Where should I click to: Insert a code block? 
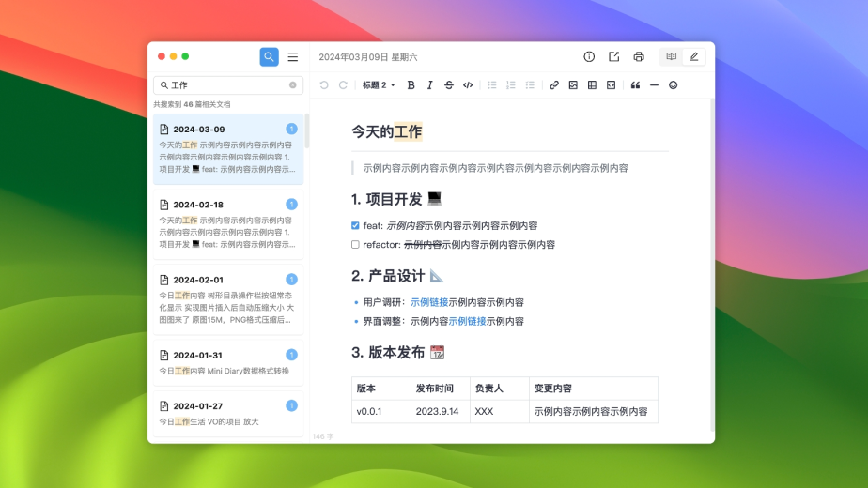point(612,85)
